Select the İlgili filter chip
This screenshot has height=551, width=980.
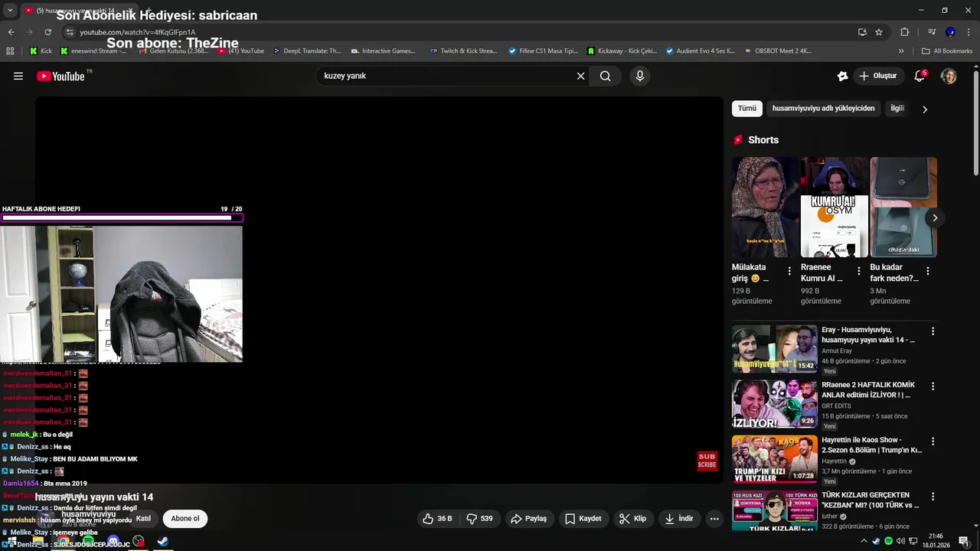tap(897, 109)
